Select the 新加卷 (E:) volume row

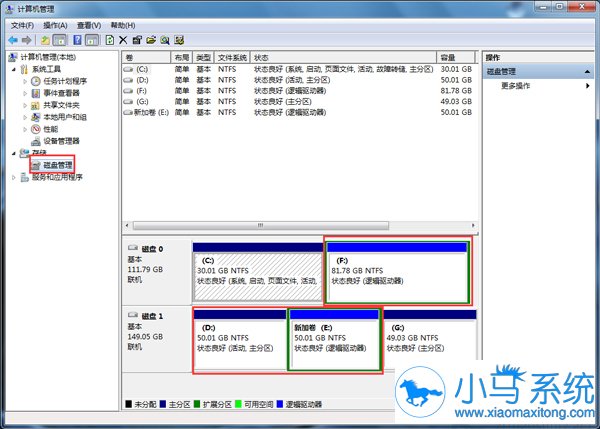[299, 112]
